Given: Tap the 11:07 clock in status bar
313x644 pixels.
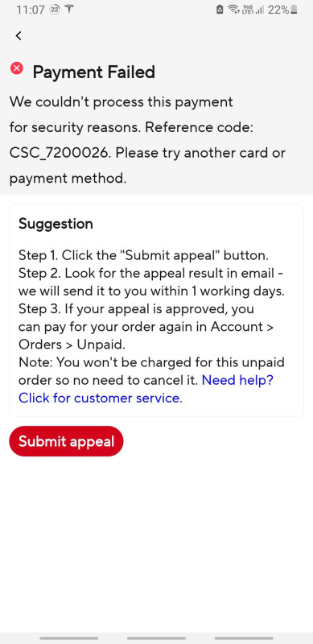Looking at the screenshot, I should click(31, 10).
